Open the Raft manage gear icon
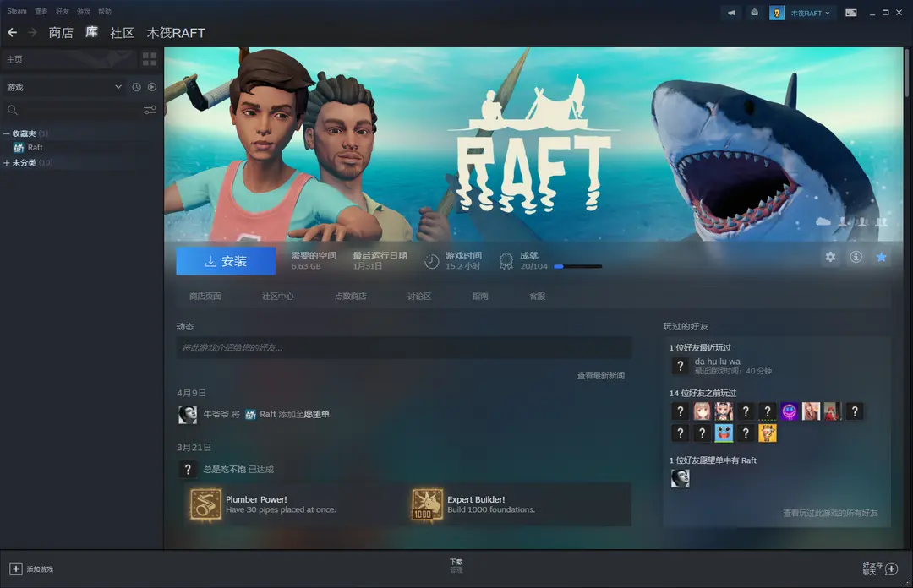 [x=830, y=257]
